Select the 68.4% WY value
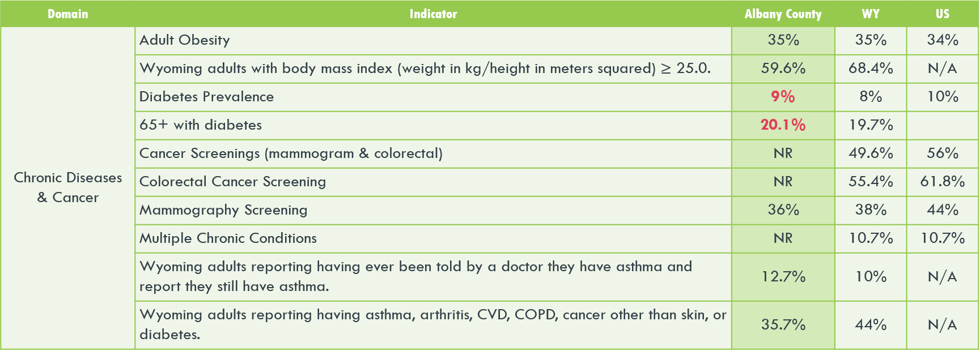The width and height of the screenshot is (980, 355). click(x=871, y=69)
